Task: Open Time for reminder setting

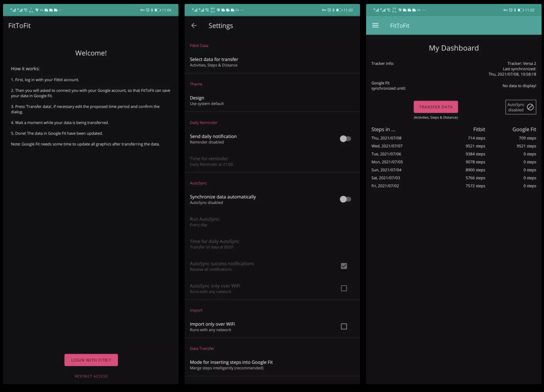Action: 211,161
